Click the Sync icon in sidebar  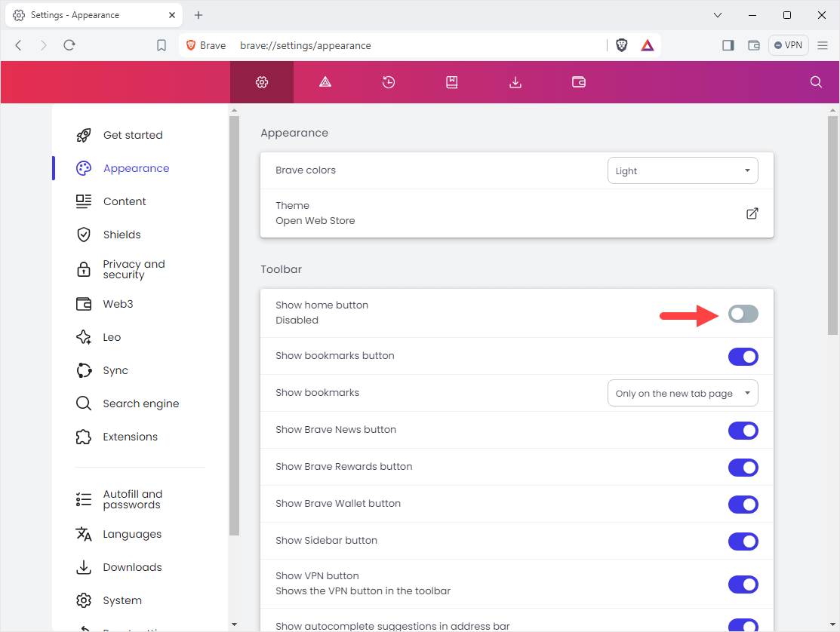(84, 370)
